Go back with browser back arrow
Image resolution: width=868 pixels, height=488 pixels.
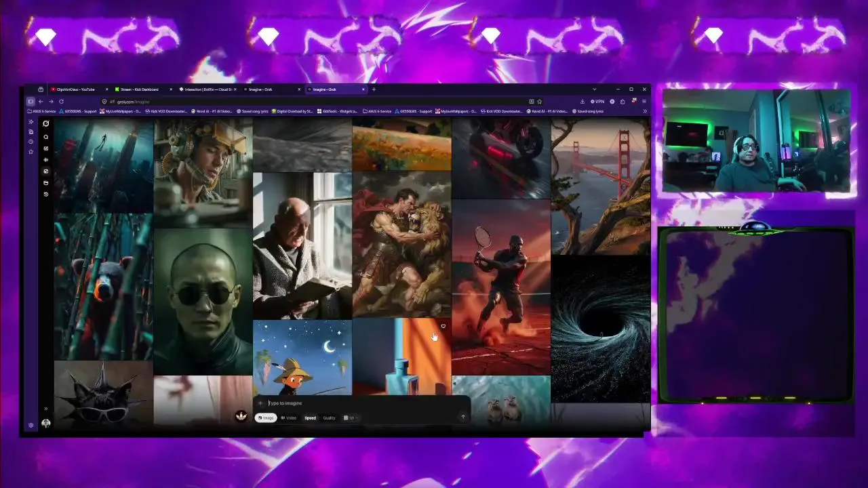[41, 102]
